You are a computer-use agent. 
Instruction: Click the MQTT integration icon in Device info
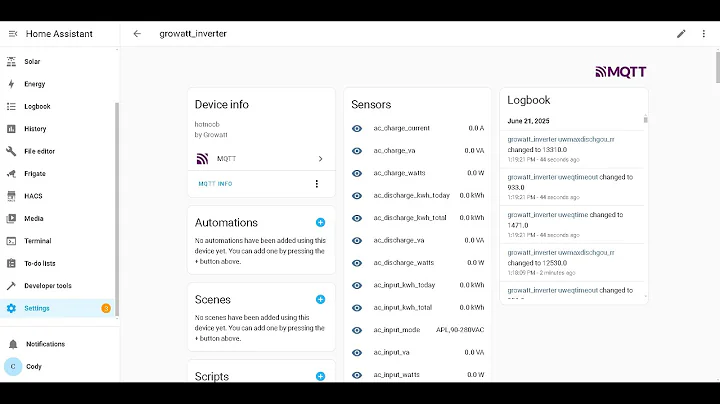click(x=202, y=159)
